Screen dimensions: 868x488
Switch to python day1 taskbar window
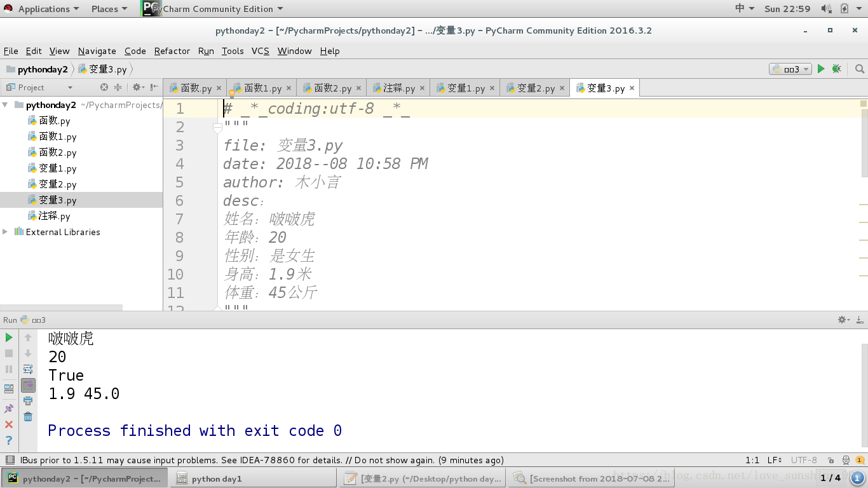[254, 478]
